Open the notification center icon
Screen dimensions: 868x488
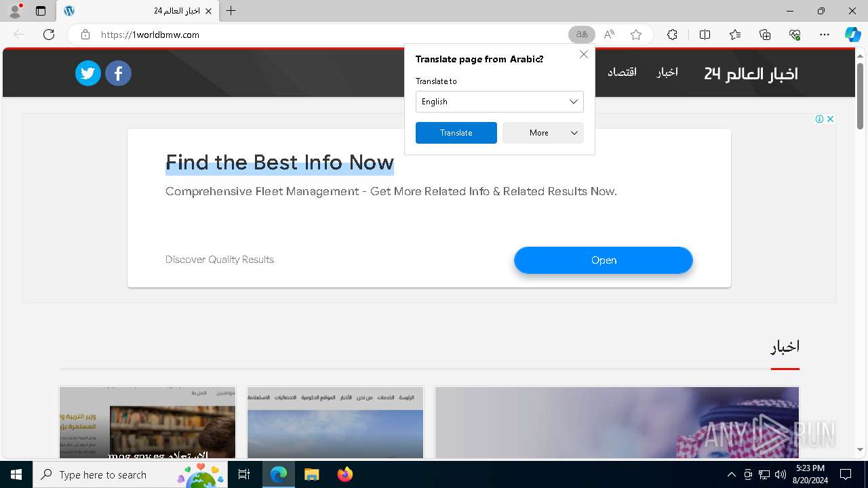click(x=846, y=474)
